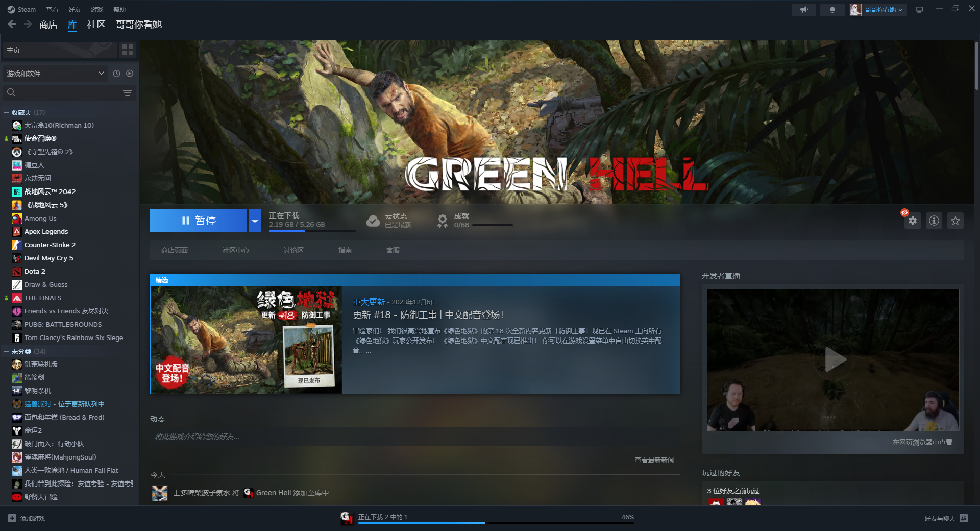This screenshot has height=531, width=980.
Task: Open the notifications bell
Action: [x=832, y=10]
